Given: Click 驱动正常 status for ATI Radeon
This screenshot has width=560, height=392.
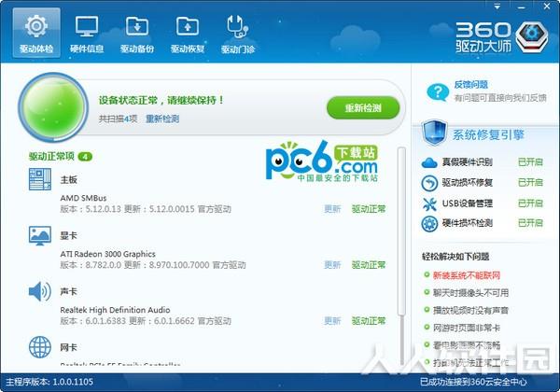Looking at the screenshot, I should click(x=369, y=265).
